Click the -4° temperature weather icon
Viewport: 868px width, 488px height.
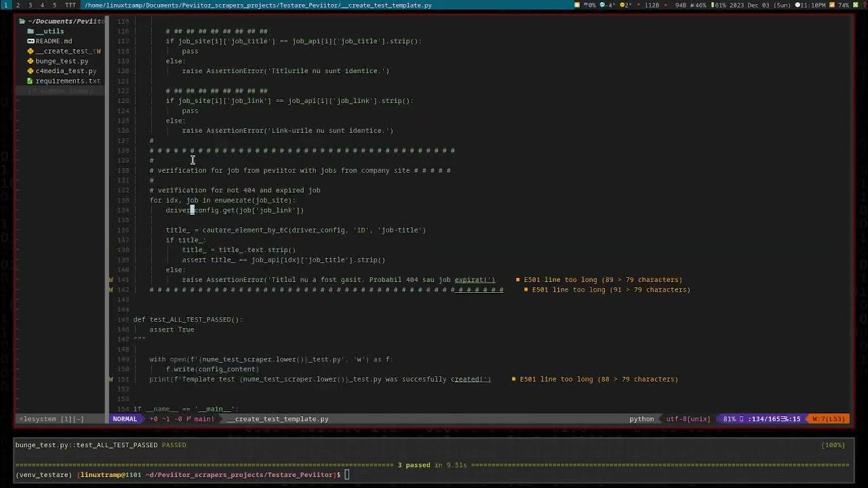coord(607,5)
